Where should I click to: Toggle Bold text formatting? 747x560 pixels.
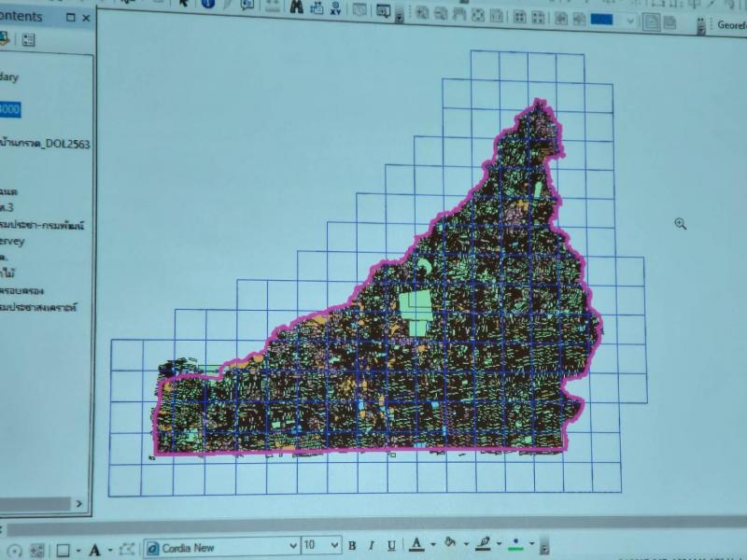(x=352, y=546)
